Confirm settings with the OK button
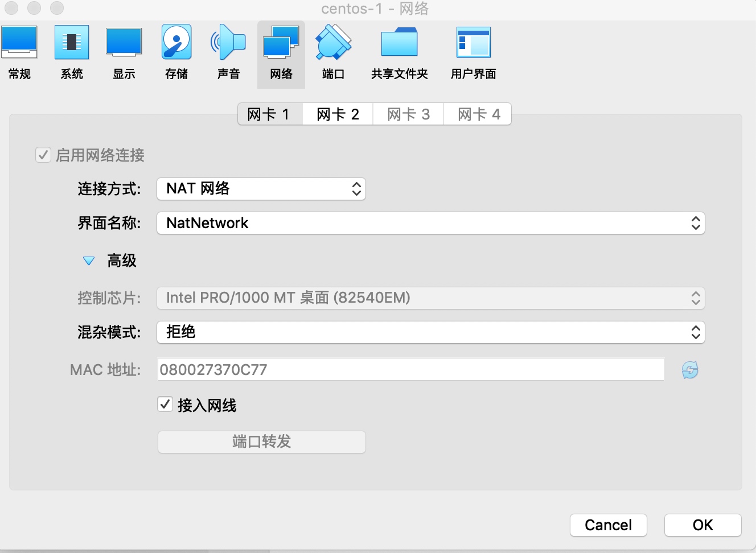 click(x=702, y=525)
